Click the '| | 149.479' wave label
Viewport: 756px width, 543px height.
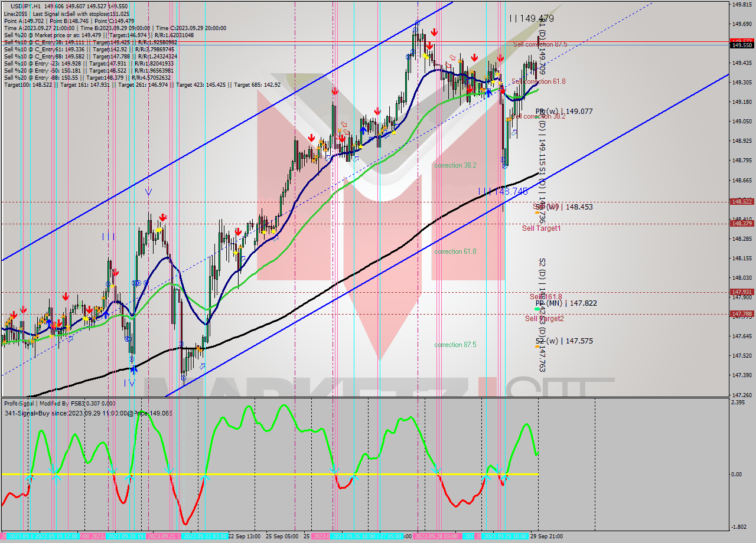(532, 19)
